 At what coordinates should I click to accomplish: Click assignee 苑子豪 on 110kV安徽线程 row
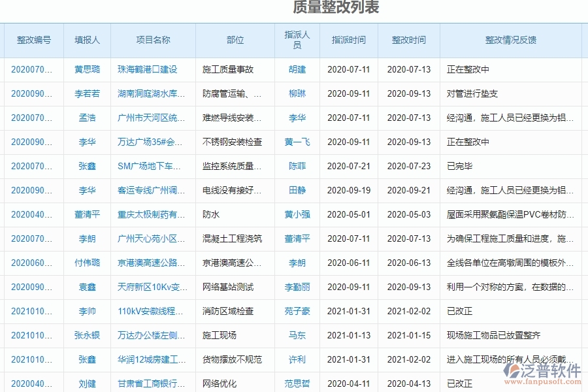(296, 312)
